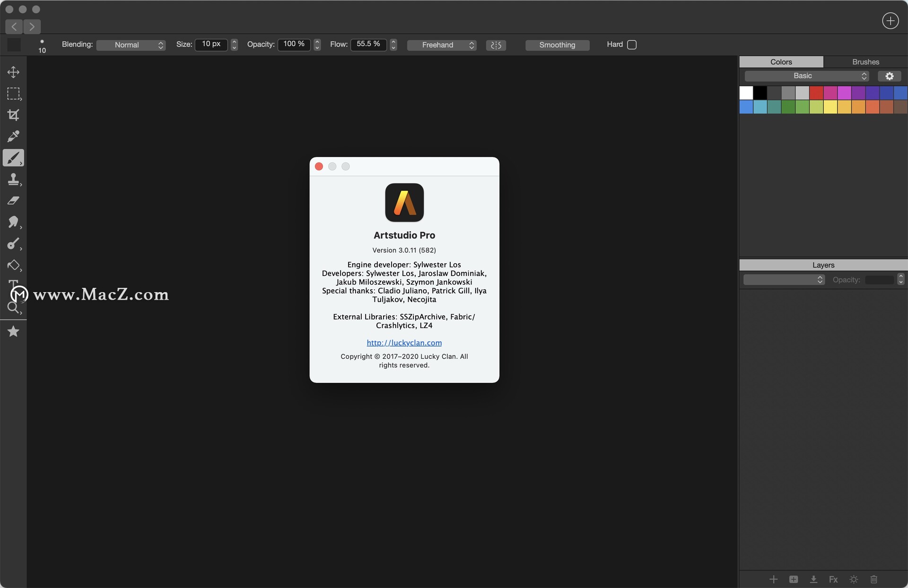The image size is (908, 588).
Task: Pick the dark green color swatch
Action: pyautogui.click(x=788, y=107)
